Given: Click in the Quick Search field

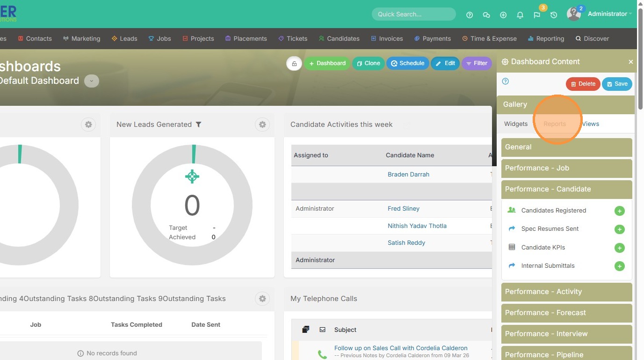Looking at the screenshot, I should click(x=413, y=14).
